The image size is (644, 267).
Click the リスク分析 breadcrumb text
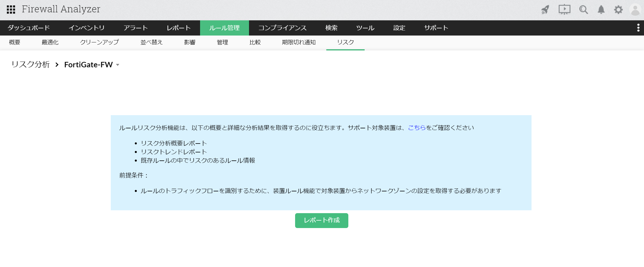(31, 65)
